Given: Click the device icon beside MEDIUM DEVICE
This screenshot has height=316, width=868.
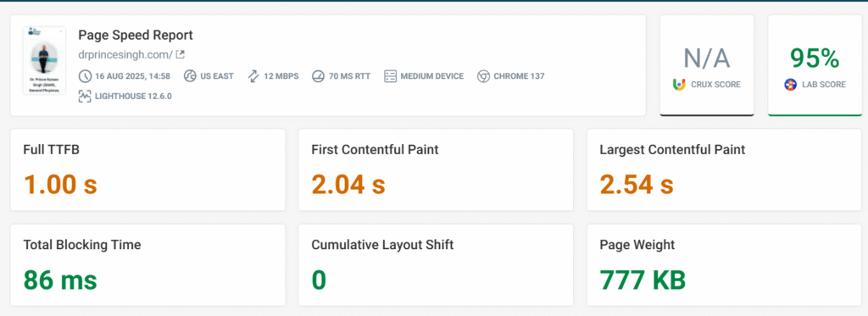Looking at the screenshot, I should [x=390, y=75].
